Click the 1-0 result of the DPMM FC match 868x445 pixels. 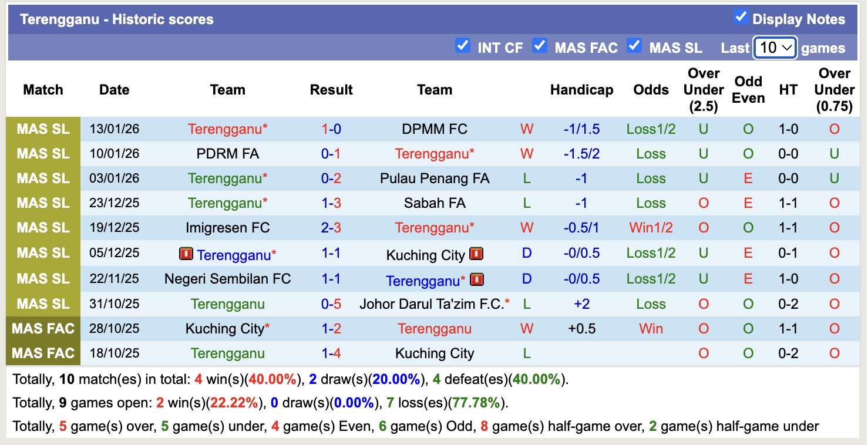point(331,129)
